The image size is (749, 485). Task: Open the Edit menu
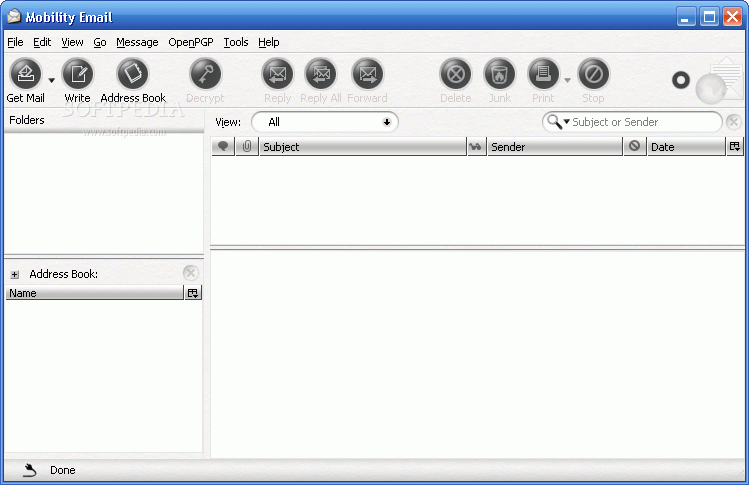[x=42, y=42]
